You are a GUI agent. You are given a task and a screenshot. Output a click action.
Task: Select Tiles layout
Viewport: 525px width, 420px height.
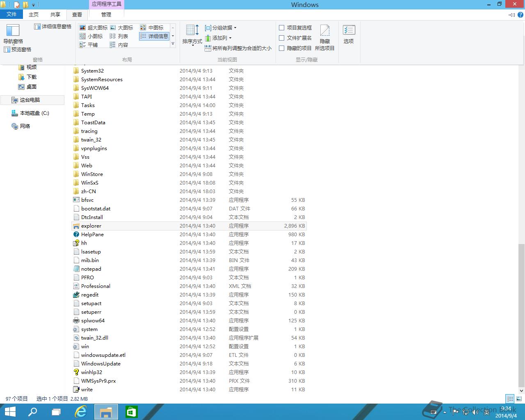click(x=89, y=45)
